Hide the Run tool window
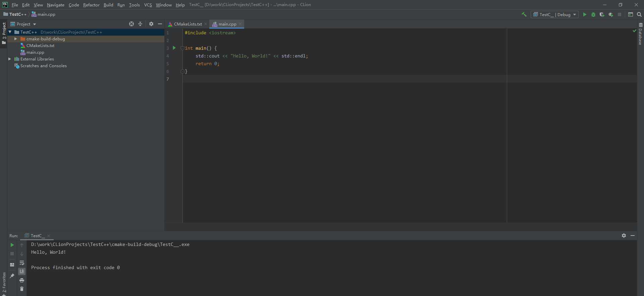 (633, 236)
